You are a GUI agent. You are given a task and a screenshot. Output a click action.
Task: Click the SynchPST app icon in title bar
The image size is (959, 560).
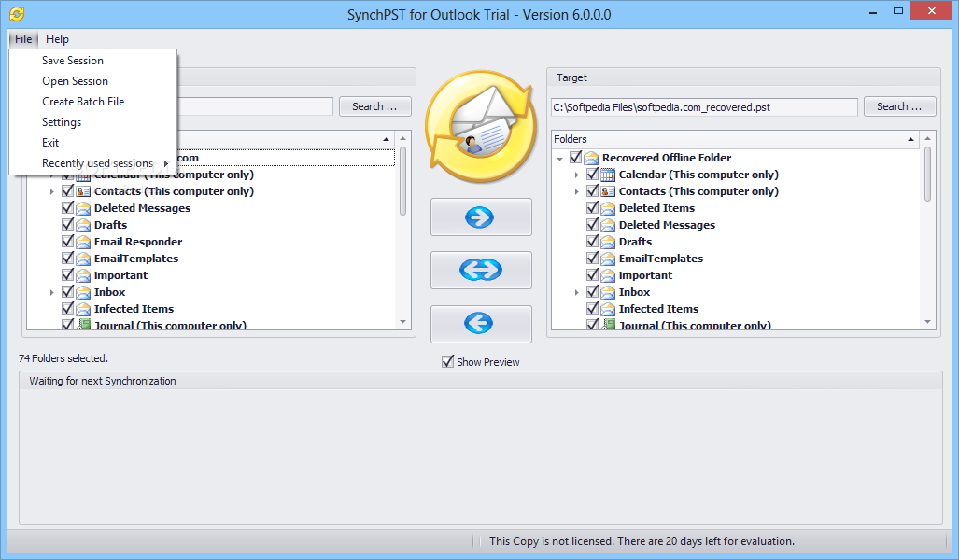(x=17, y=13)
